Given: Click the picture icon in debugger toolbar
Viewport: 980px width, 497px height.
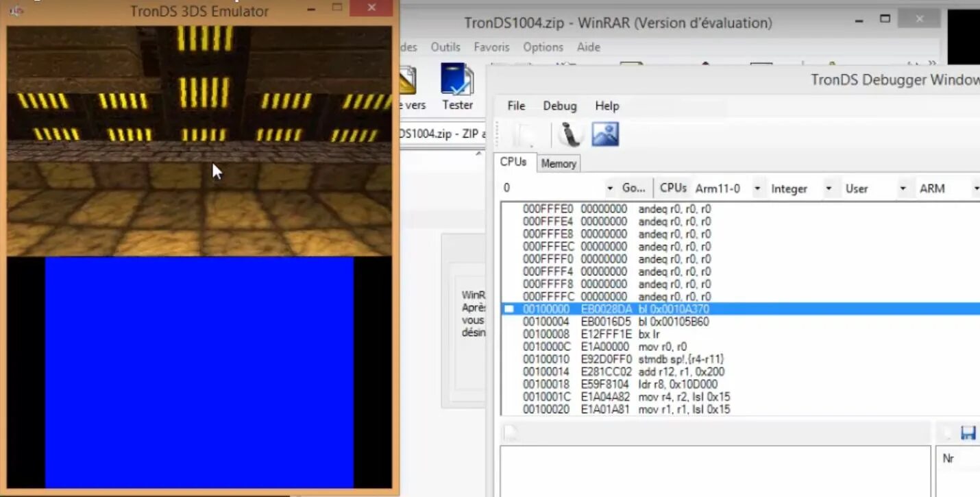Looking at the screenshot, I should click(606, 134).
